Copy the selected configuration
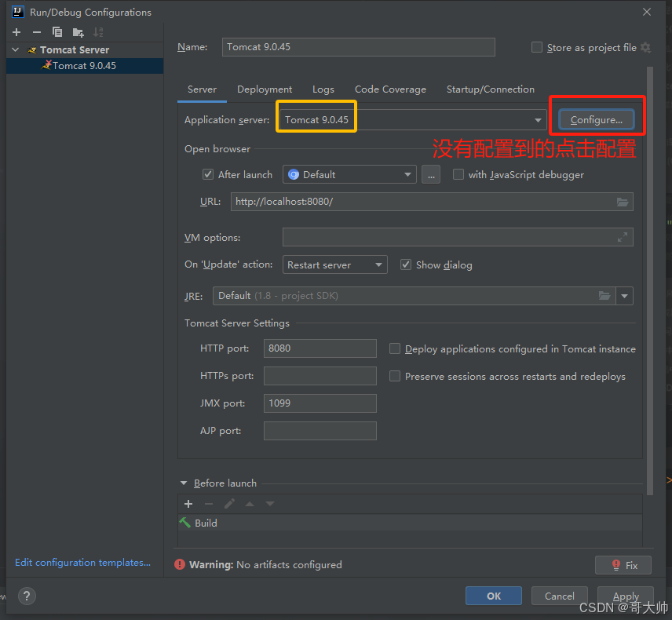The width and height of the screenshot is (672, 620). [x=57, y=32]
